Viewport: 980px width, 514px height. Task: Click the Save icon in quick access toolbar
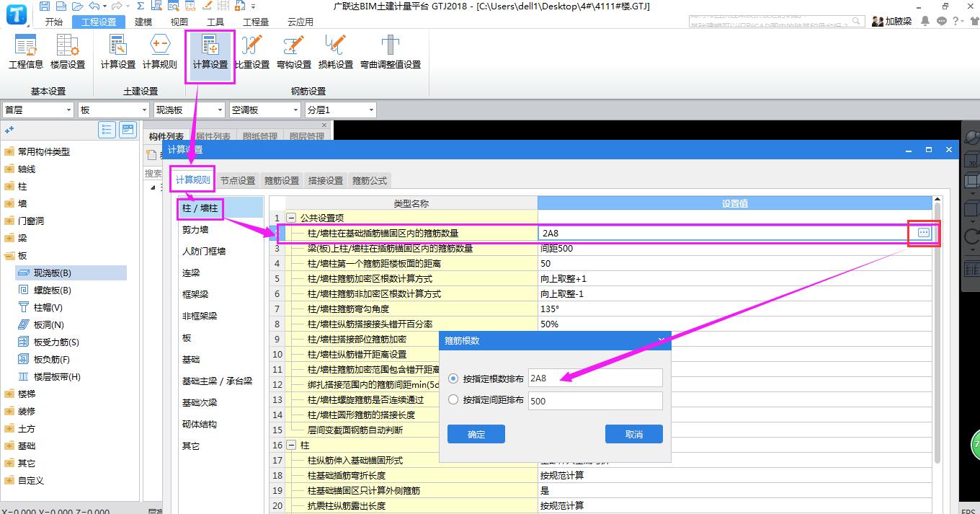(x=45, y=6)
